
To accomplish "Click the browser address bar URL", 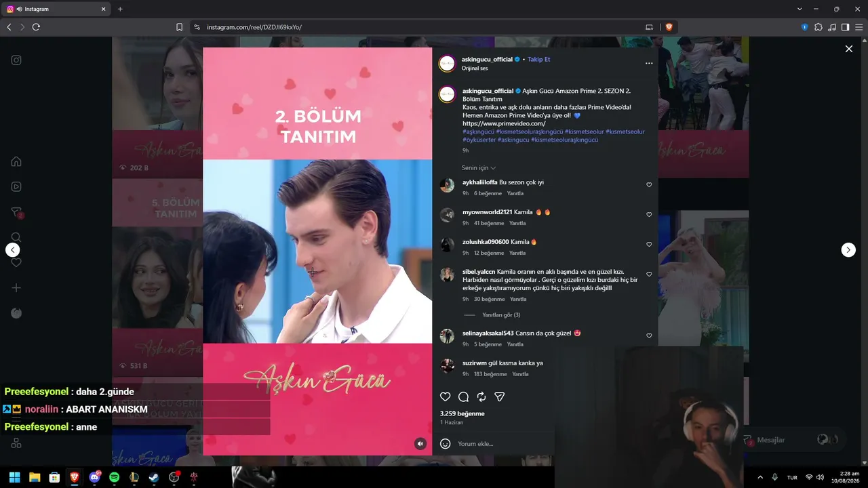I will point(254,27).
